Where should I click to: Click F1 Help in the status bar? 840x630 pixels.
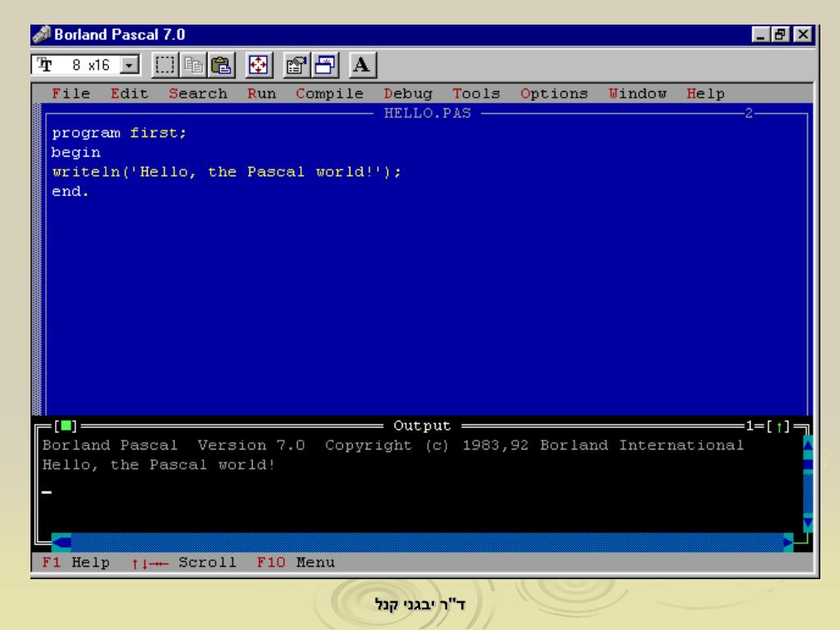click(x=75, y=563)
